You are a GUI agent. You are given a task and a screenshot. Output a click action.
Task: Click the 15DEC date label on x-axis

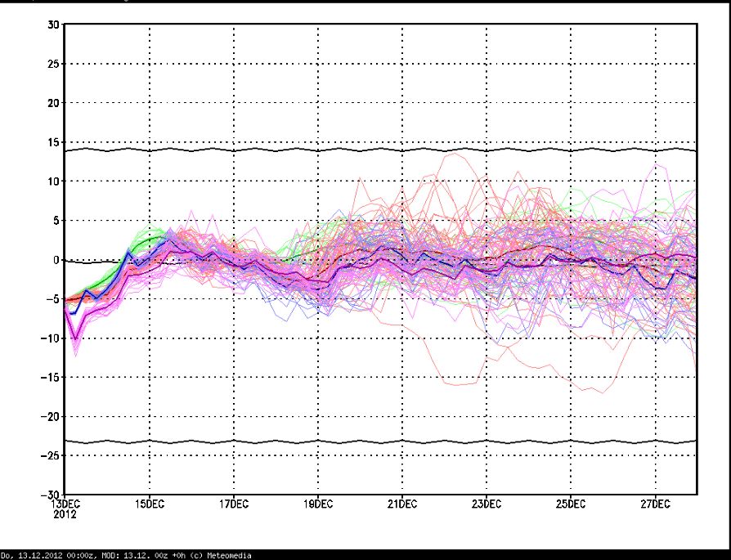(x=150, y=504)
